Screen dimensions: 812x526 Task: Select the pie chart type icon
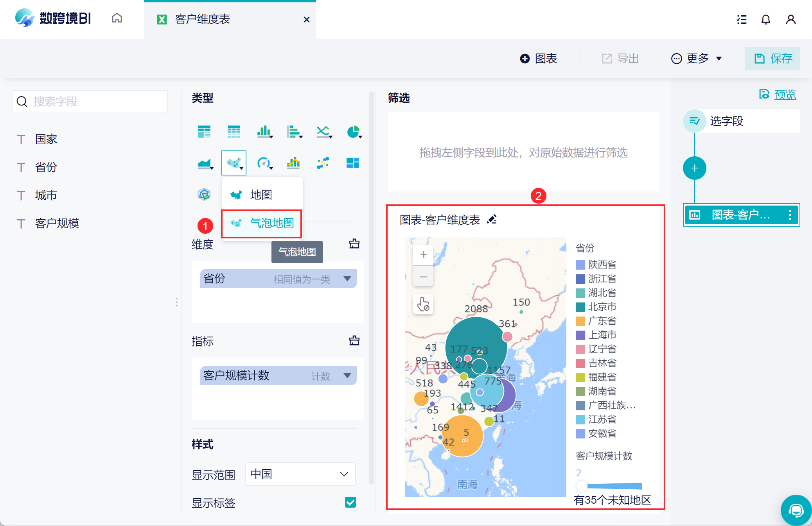tap(353, 132)
